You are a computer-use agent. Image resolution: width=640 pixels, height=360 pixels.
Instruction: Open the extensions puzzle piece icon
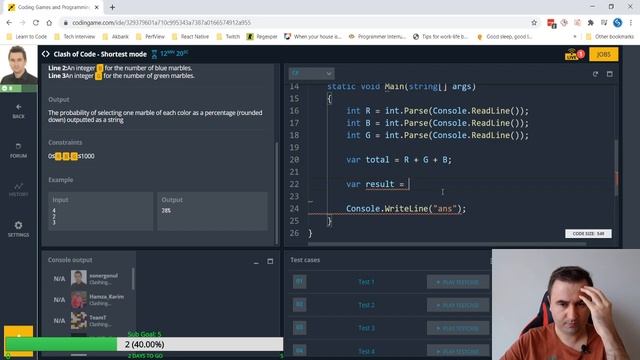[591, 23]
